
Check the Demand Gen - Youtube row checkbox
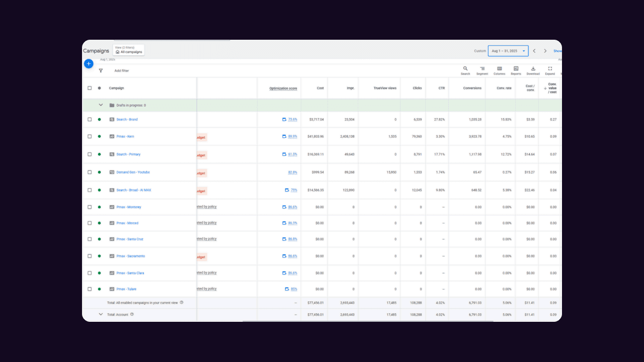(x=90, y=172)
